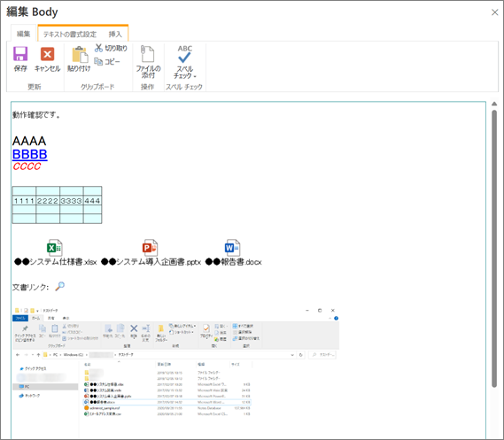Click table cell 2222

pos(48,201)
